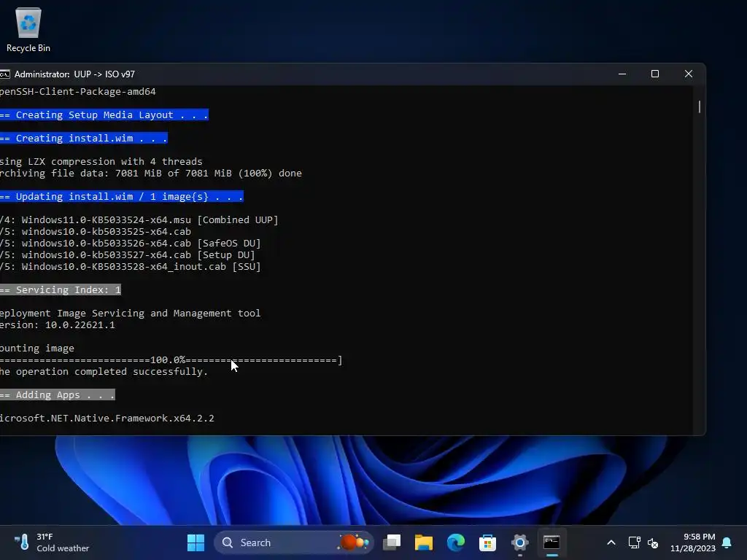Click the Microsoft.NET.Native.Framework.x64.2.2 line
This screenshot has height=560, width=747.
point(107,418)
